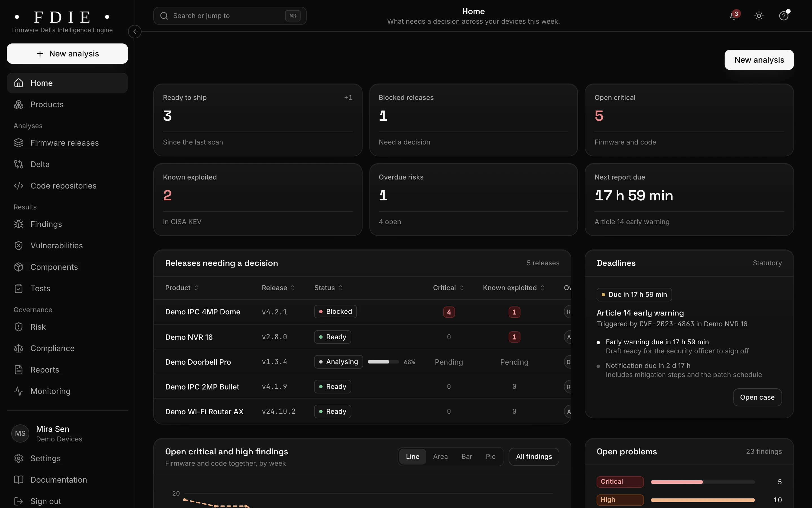Open Tests in the sidebar
Viewport: 812px width, 508px height.
coord(67,289)
